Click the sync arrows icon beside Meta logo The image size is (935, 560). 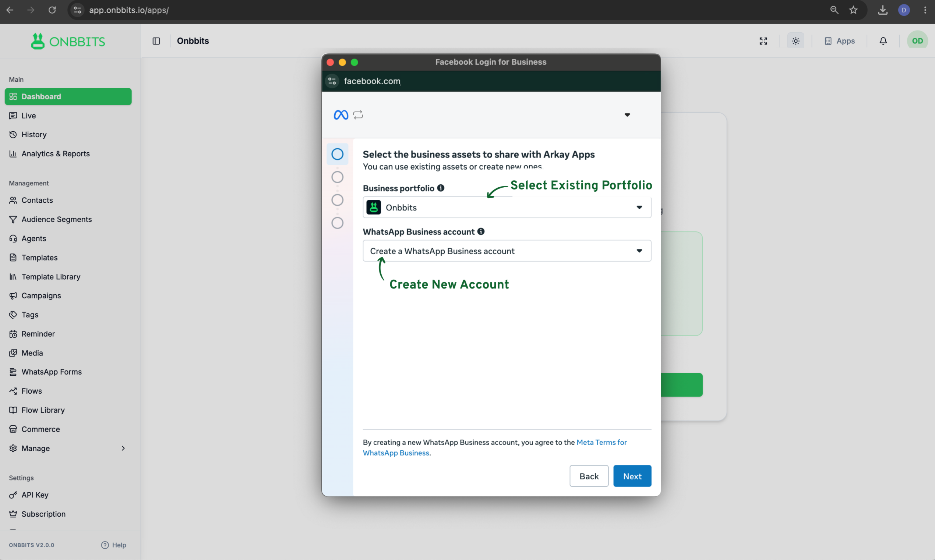point(358,115)
